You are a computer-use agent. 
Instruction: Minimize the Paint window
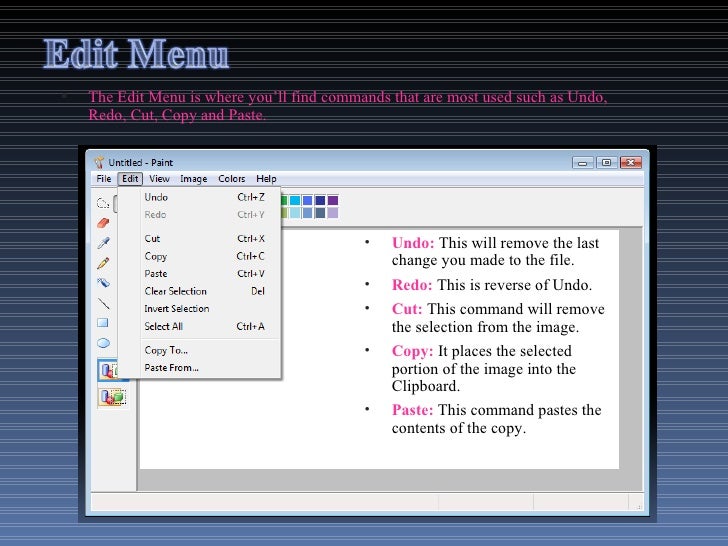[x=582, y=162]
